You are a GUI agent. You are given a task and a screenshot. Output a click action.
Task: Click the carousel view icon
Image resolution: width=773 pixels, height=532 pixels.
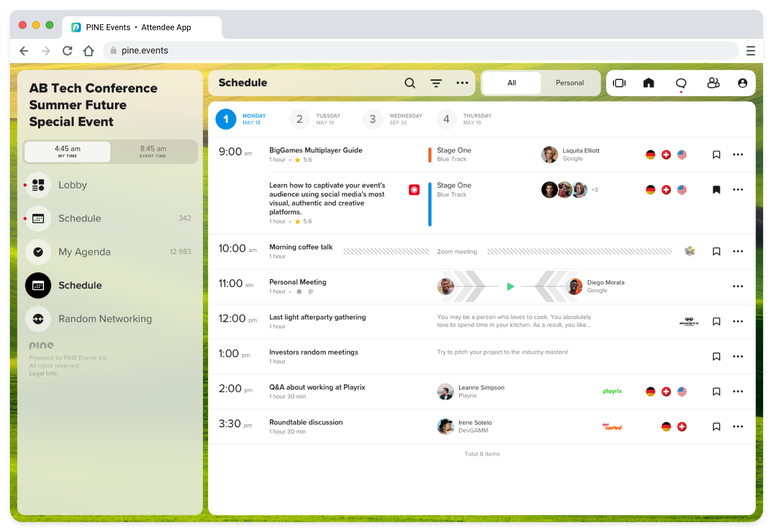tap(619, 83)
